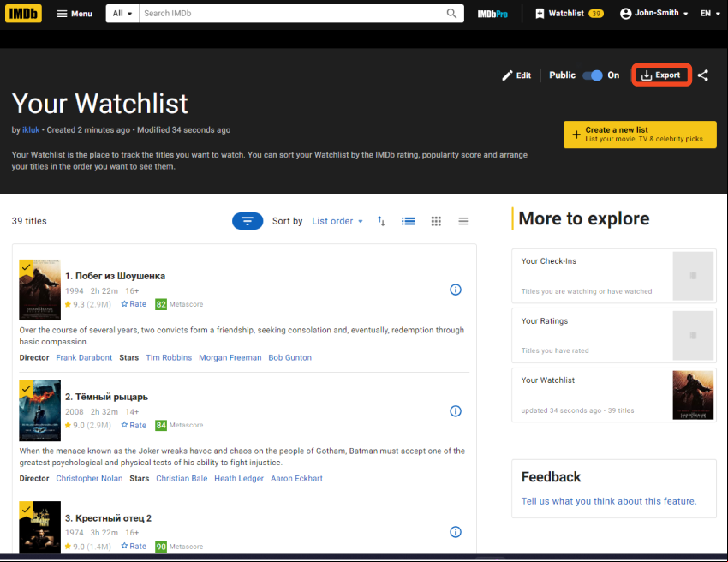Open the blue filter button

[248, 221]
